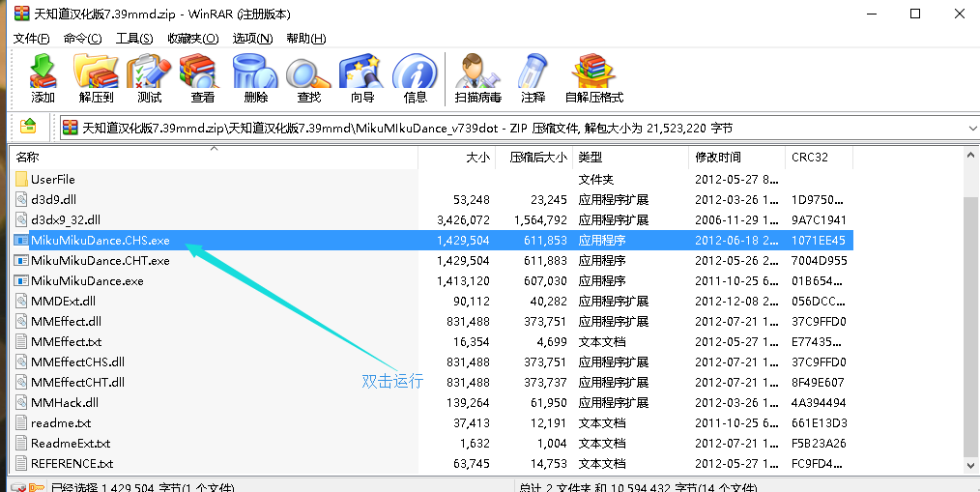Select the REFERENCE.txt file name

click(x=72, y=463)
